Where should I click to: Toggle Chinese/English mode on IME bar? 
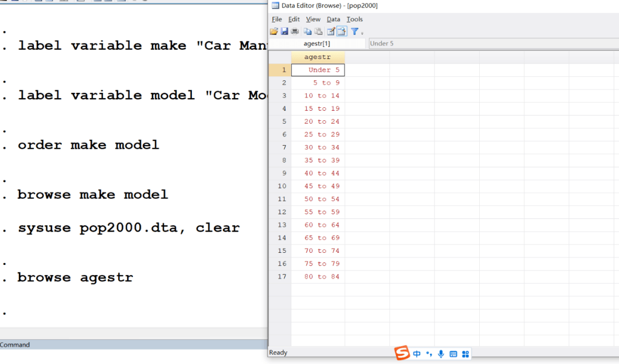coord(417,354)
